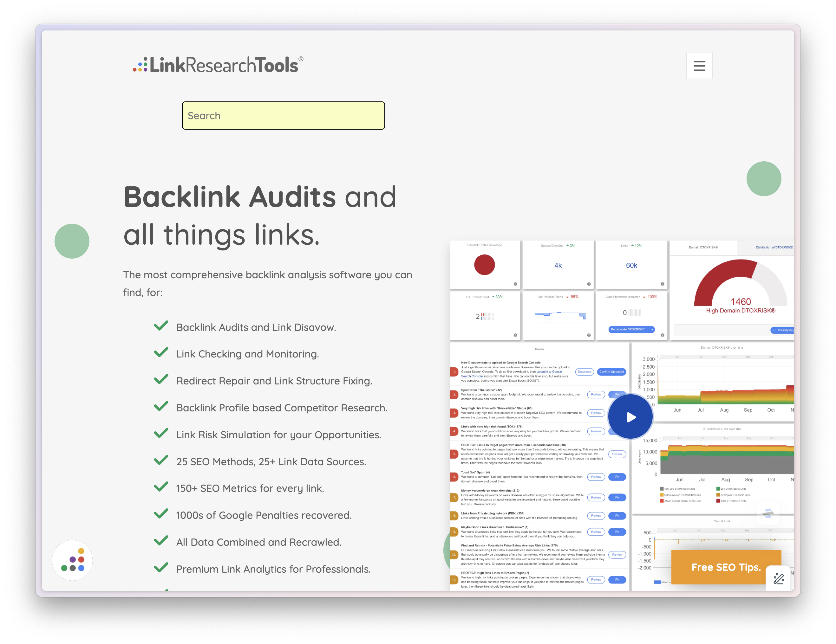Open the upload it to Google link
Screen dimensions: 836x644
[549, 372]
